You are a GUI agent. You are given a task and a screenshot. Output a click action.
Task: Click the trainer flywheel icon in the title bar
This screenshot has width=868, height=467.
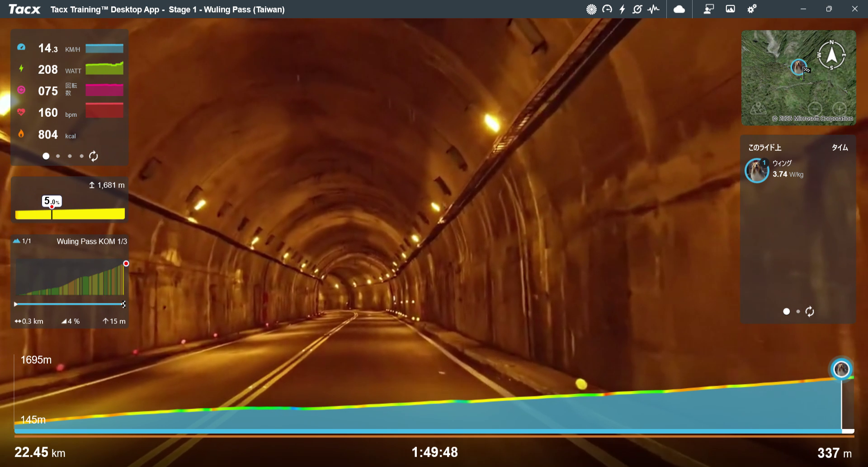point(591,9)
